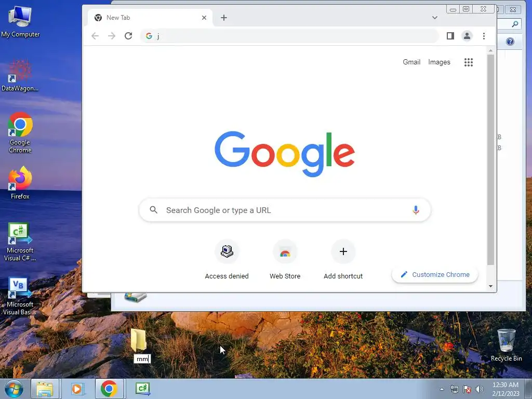Open the Web Store shortcut
532x399 pixels.
[285, 260]
